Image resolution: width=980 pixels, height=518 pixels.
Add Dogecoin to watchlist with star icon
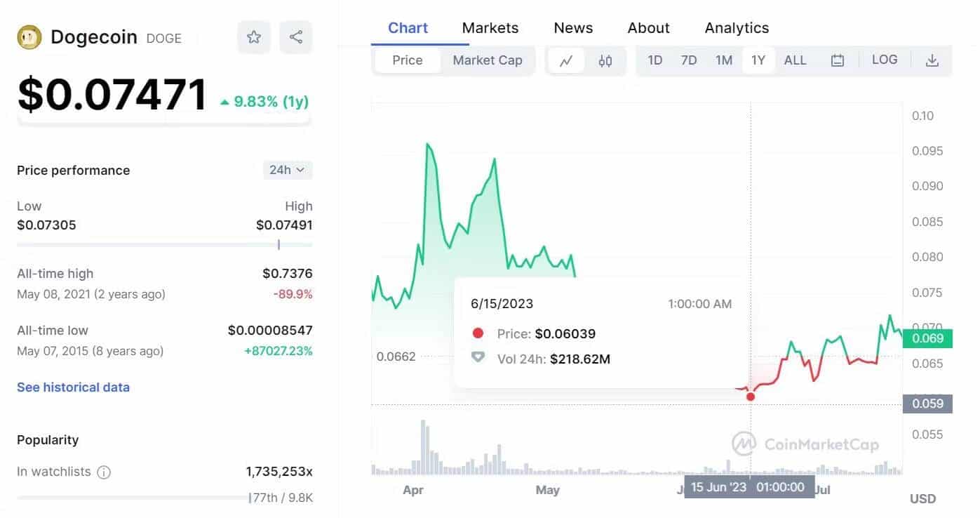[x=254, y=37]
